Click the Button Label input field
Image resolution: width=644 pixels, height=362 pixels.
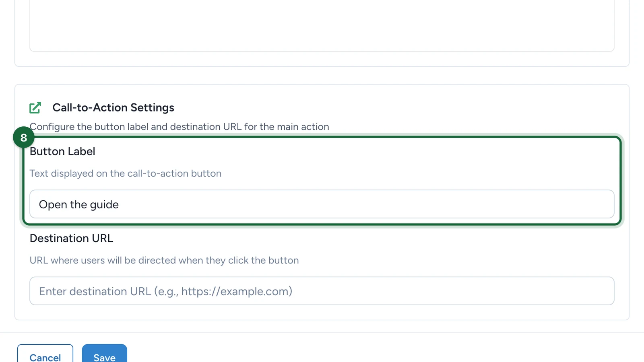tap(322, 204)
